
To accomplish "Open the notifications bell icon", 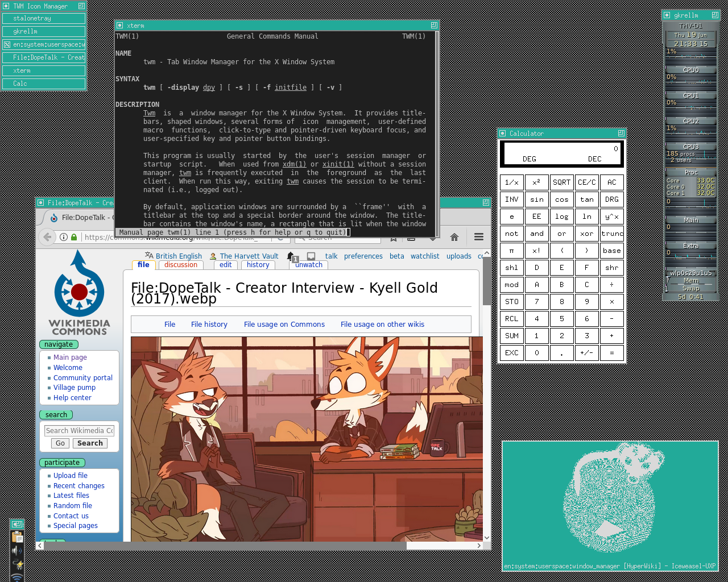I will point(291,256).
